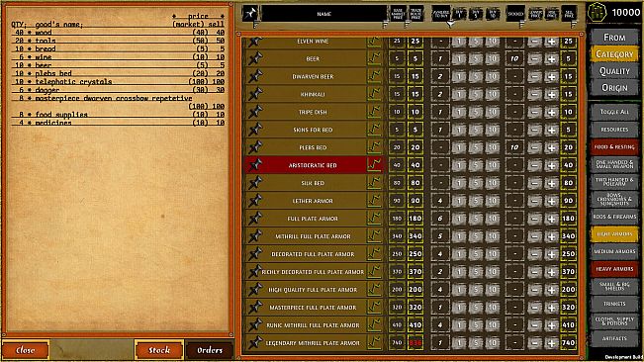Click the Sell Price column header

(569, 14)
